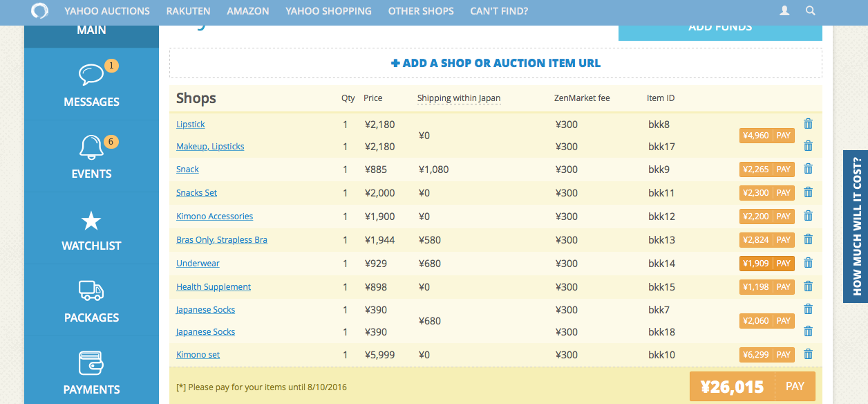
Task: Click the ZenMarket fee column header
Action: point(582,98)
